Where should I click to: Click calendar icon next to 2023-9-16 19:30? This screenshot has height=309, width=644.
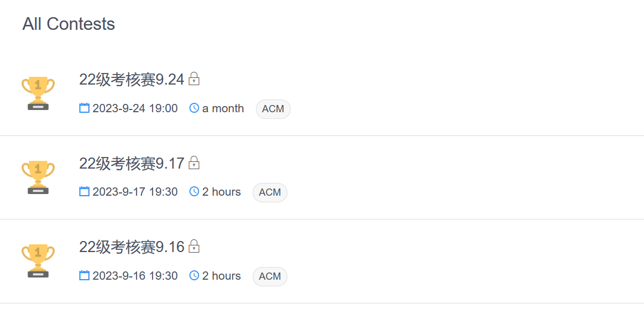85,276
